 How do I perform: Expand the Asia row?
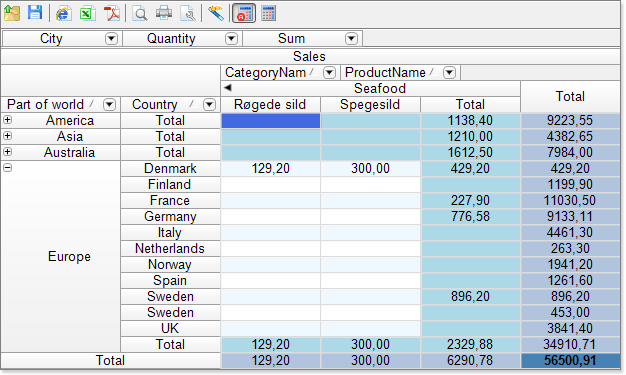[x=8, y=136]
